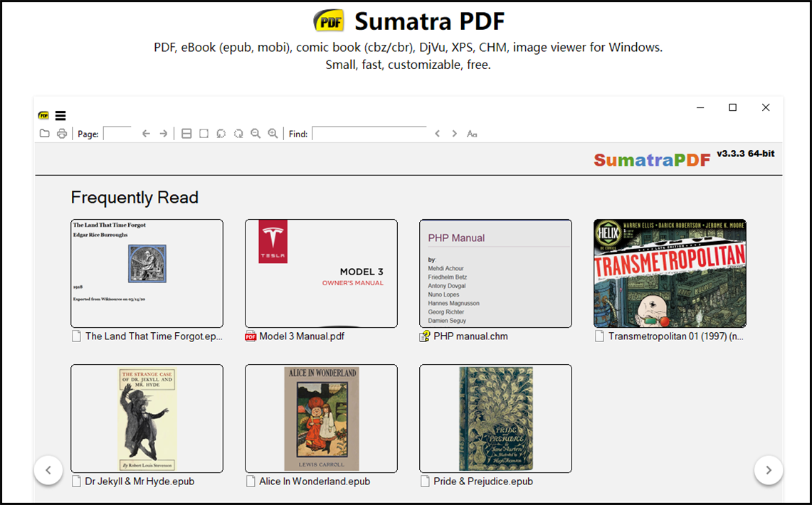This screenshot has height=505, width=812.
Task: Find the next match arrow
Action: [454, 134]
